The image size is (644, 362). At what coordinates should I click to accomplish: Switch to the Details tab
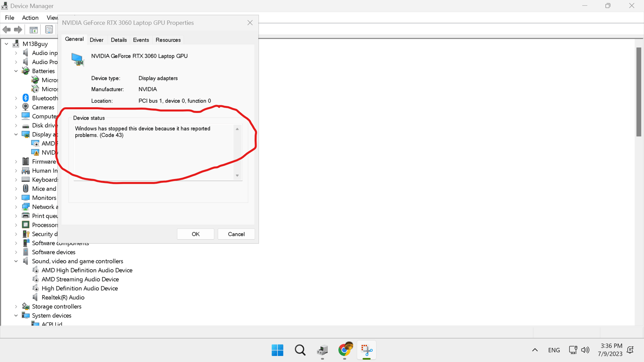(119, 40)
